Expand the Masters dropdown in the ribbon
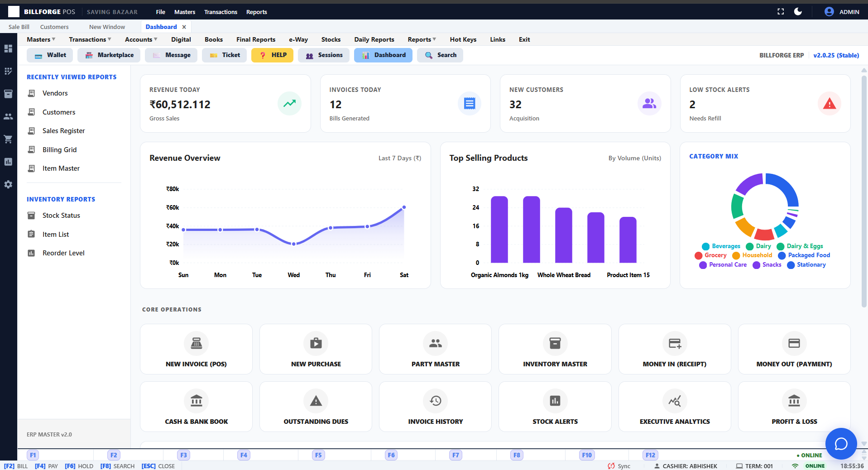The image size is (868, 470). [40, 39]
